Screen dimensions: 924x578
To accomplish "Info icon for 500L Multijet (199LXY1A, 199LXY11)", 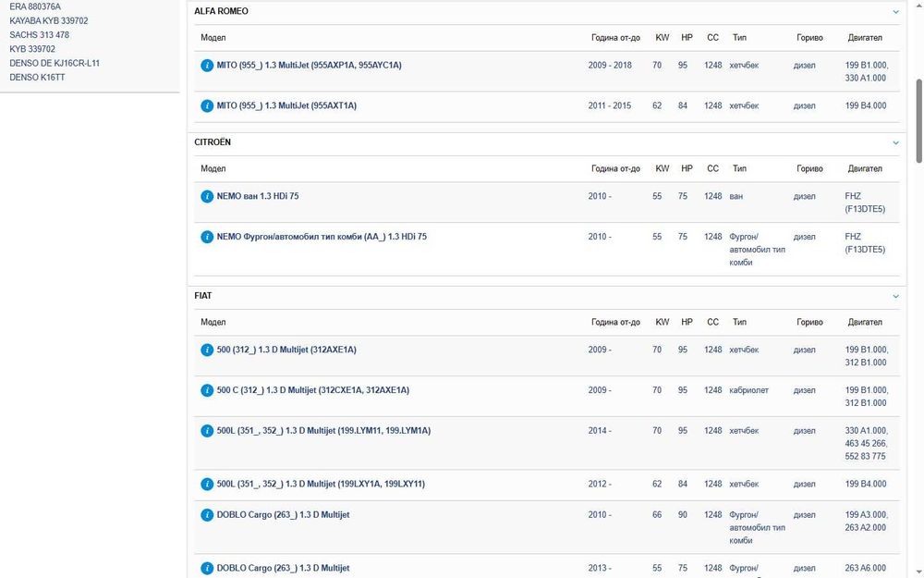I will pyautogui.click(x=207, y=485).
